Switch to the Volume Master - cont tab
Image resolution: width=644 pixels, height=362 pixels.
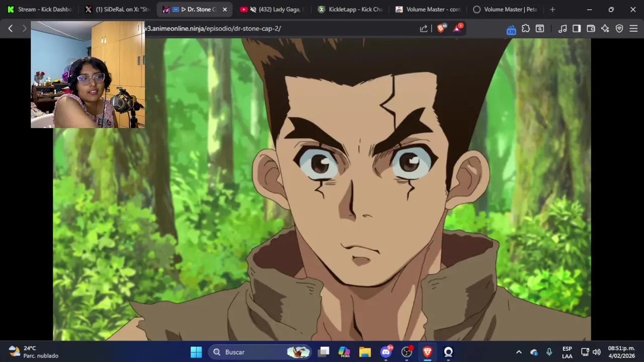pos(428,9)
